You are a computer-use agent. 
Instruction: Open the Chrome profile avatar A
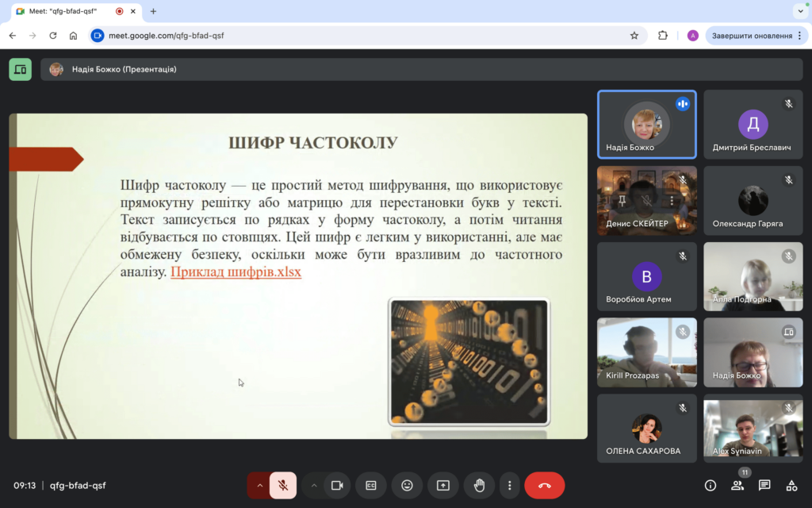[x=692, y=36]
